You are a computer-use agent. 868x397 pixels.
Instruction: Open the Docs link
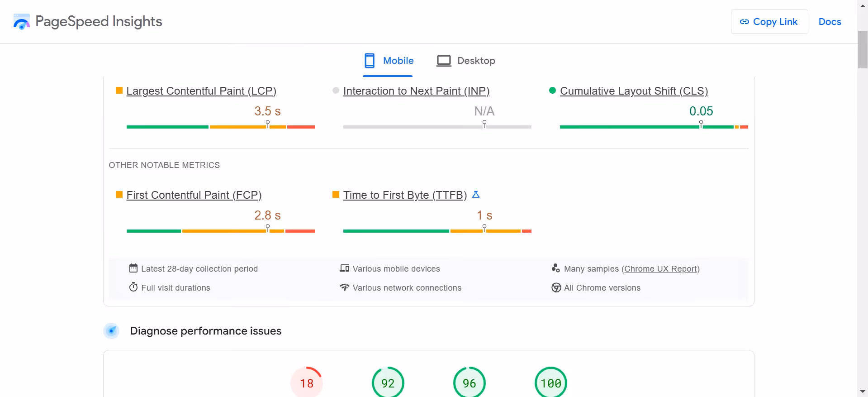point(830,22)
